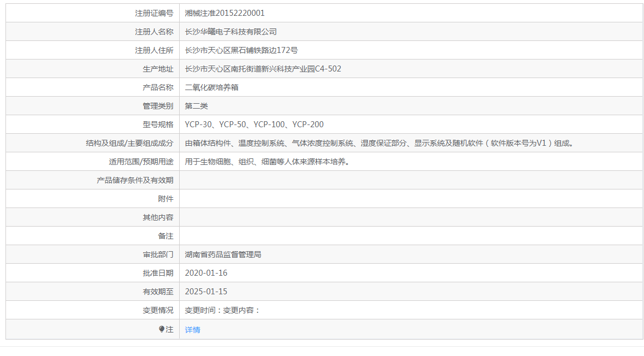
Task: Select structure description starting 由箱体结构件
Action: (380, 143)
